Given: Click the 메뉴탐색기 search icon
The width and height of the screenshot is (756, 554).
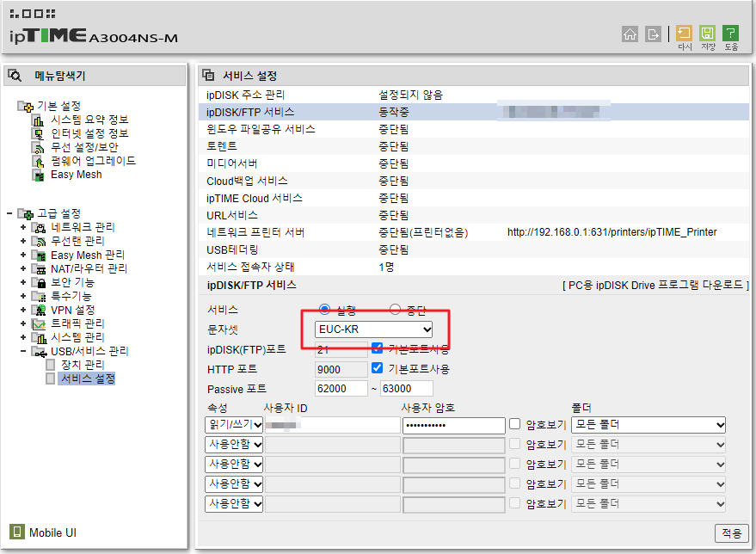Looking at the screenshot, I should click(15, 75).
